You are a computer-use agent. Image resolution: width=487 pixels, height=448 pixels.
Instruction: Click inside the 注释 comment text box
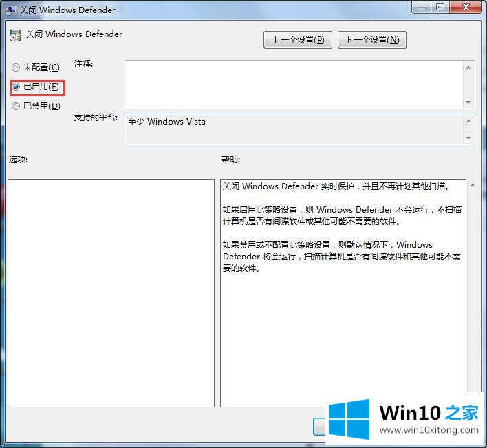pos(294,84)
